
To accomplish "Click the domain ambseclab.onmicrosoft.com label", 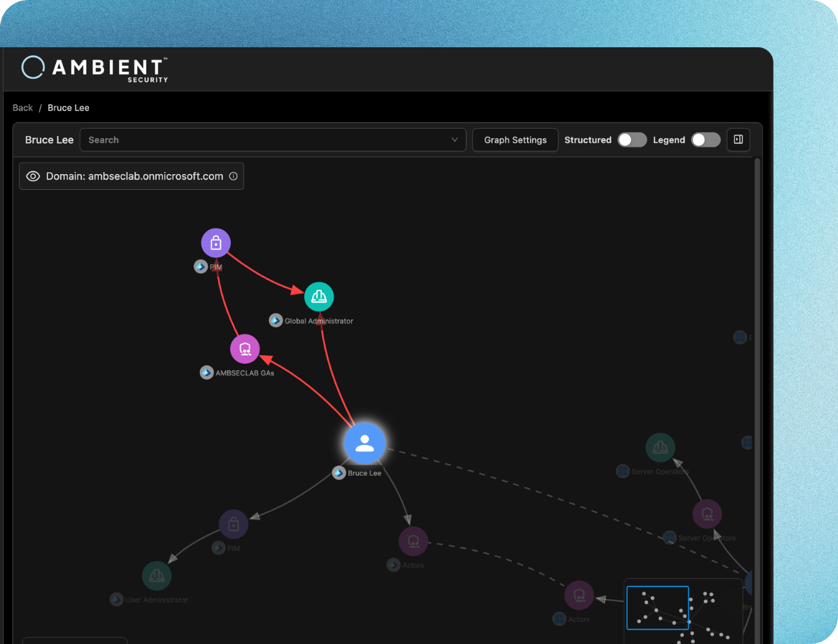I will [x=135, y=176].
